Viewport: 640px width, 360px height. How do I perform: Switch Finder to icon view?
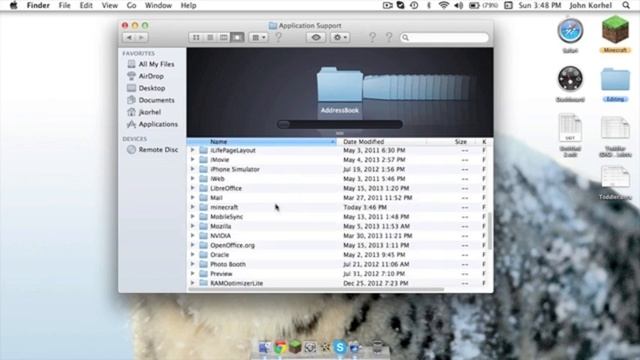(196, 38)
